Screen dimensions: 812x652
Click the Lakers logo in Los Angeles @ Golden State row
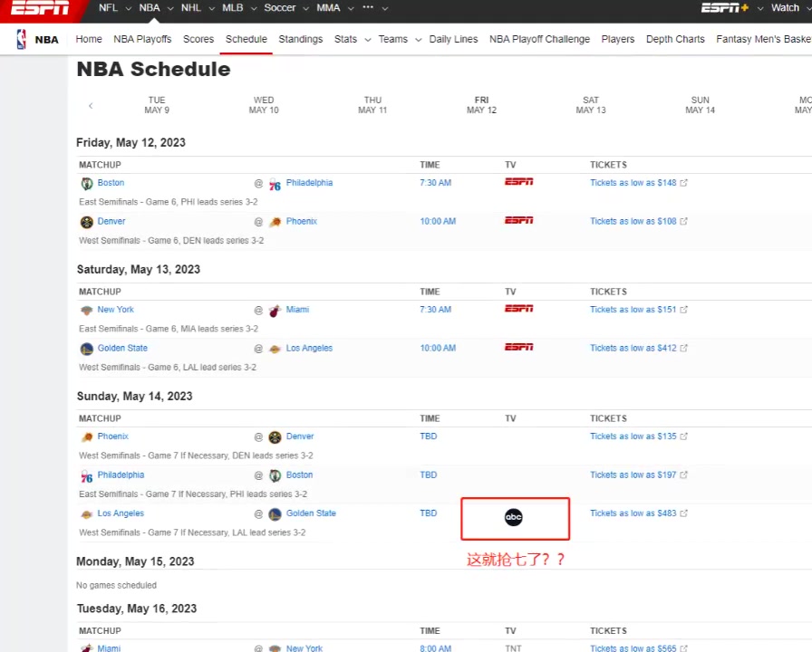coord(87,513)
